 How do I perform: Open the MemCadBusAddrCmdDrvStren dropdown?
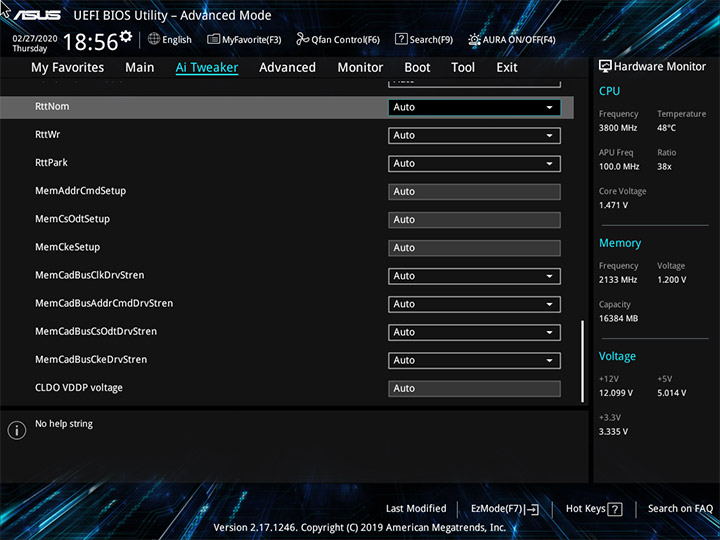[x=474, y=304]
